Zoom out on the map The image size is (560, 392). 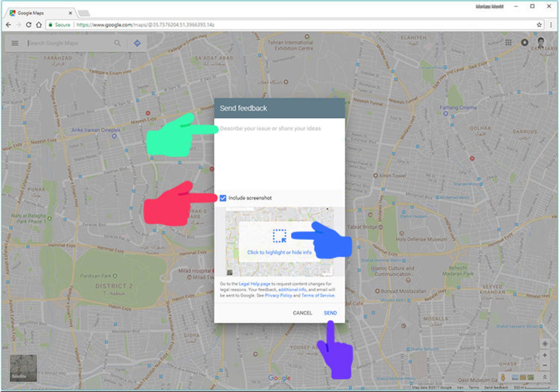pos(545,365)
